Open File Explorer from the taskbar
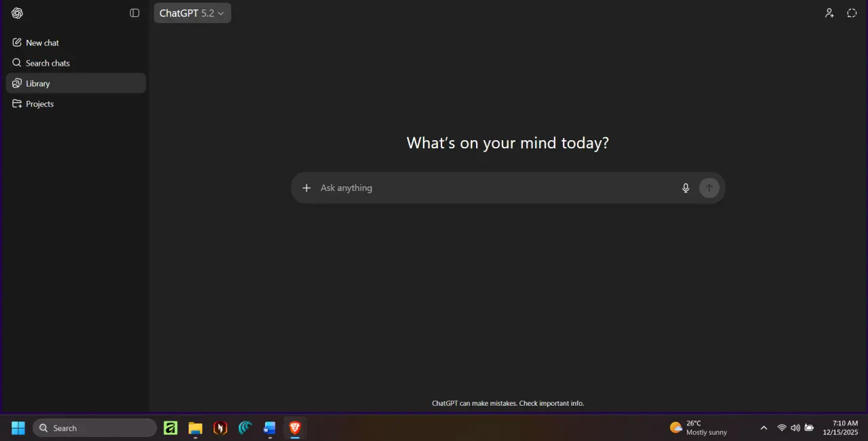 tap(195, 428)
